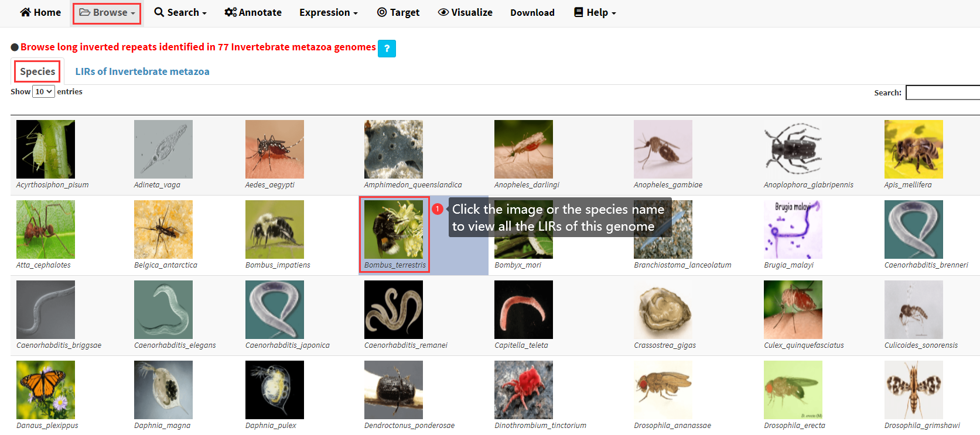This screenshot has width=980, height=435.
Task: Open the Target page
Action: coord(398,12)
